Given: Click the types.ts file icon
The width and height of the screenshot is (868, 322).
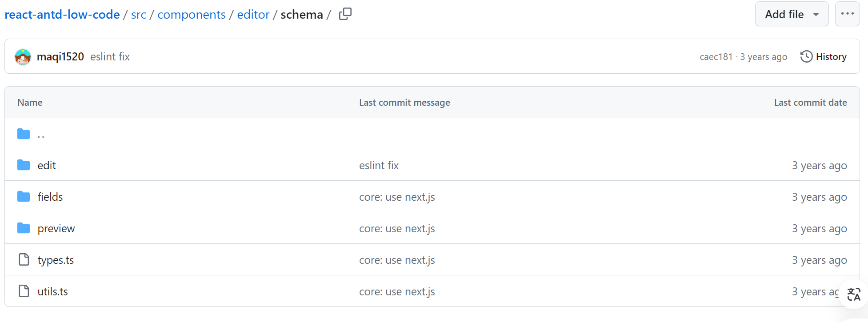Looking at the screenshot, I should pyautogui.click(x=24, y=260).
